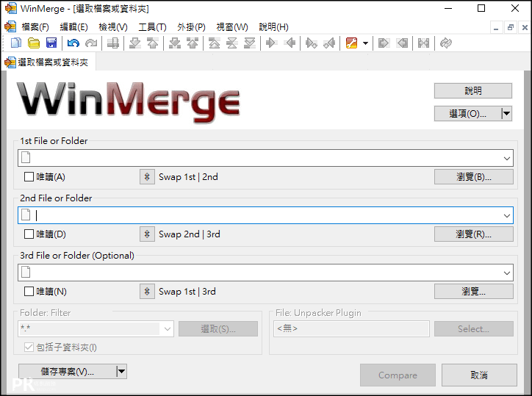Click the 瀏覽(R)... browse button

tap(474, 234)
